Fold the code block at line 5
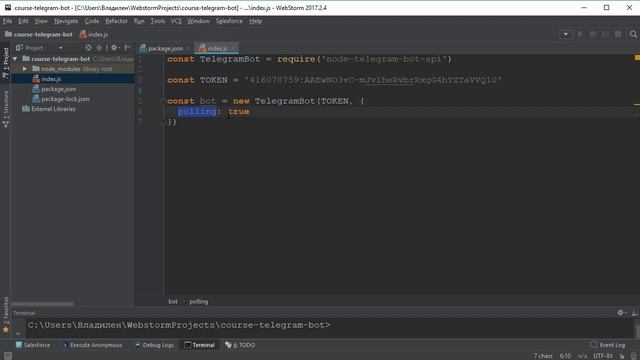The height and width of the screenshot is (360, 640). coord(162,100)
